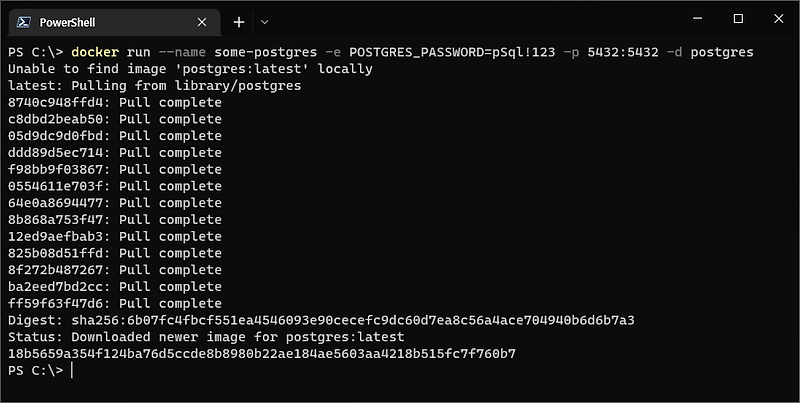Image resolution: width=800 pixels, height=403 pixels.
Task: Click the PowerShell icon in the tab
Action: pyautogui.click(x=23, y=22)
